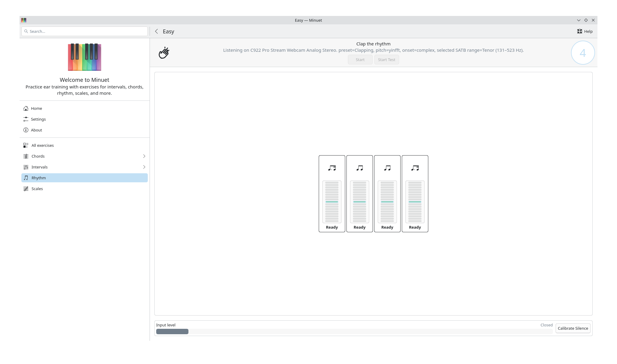Click the Minuet app icon in title bar

pyautogui.click(x=24, y=20)
